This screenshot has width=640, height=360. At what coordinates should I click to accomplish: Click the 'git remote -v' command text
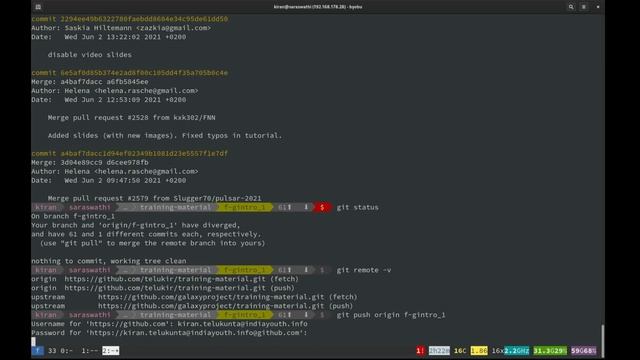pyautogui.click(x=364, y=270)
